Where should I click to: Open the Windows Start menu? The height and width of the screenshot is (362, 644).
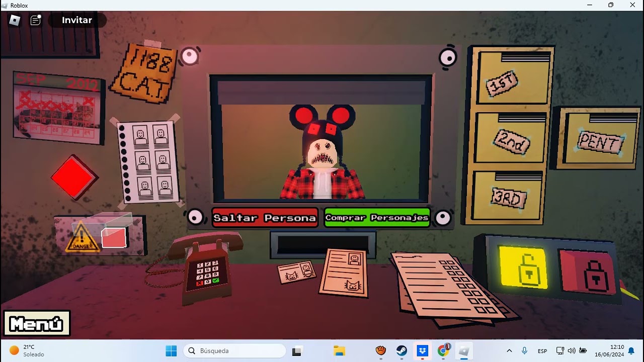coord(171,350)
